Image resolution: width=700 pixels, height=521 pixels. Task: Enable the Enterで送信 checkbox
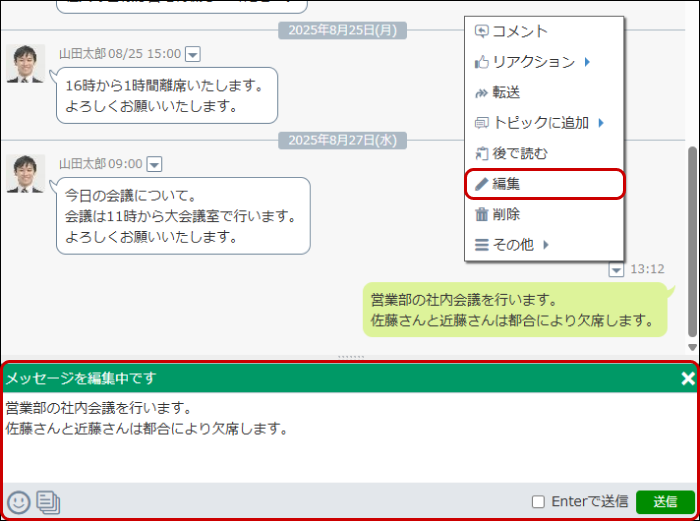tap(538, 502)
